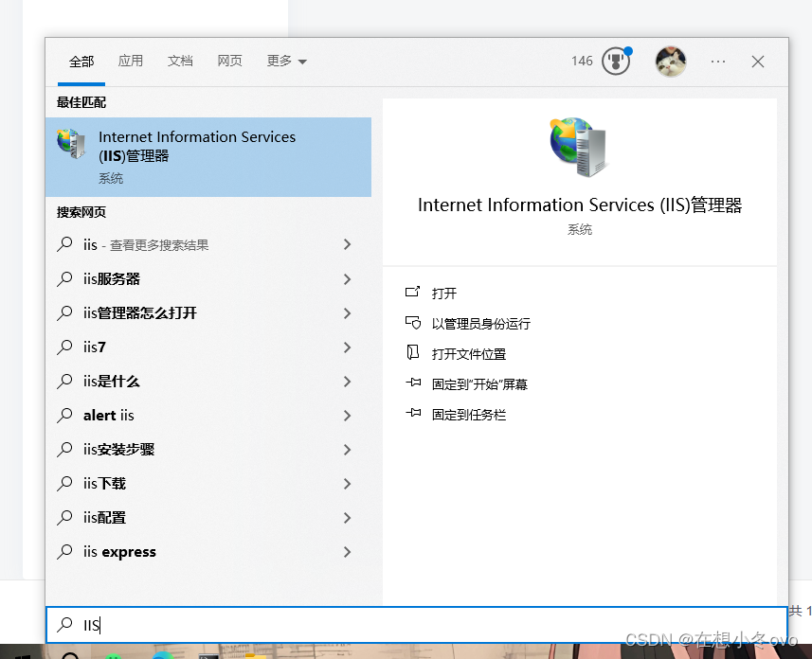Click search magnifier icon beside iis安装步骤
812x659 pixels.
64,450
